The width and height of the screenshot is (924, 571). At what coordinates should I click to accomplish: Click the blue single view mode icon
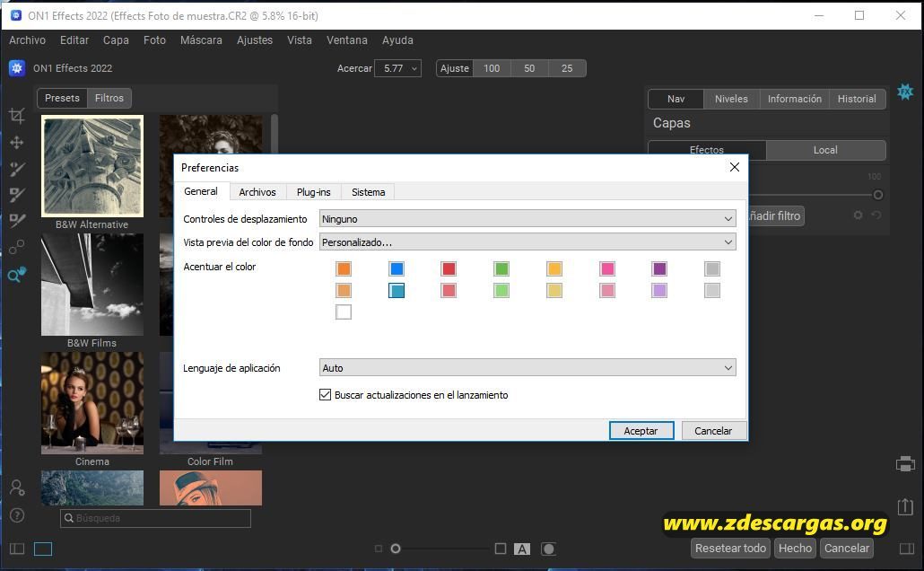coord(43,549)
